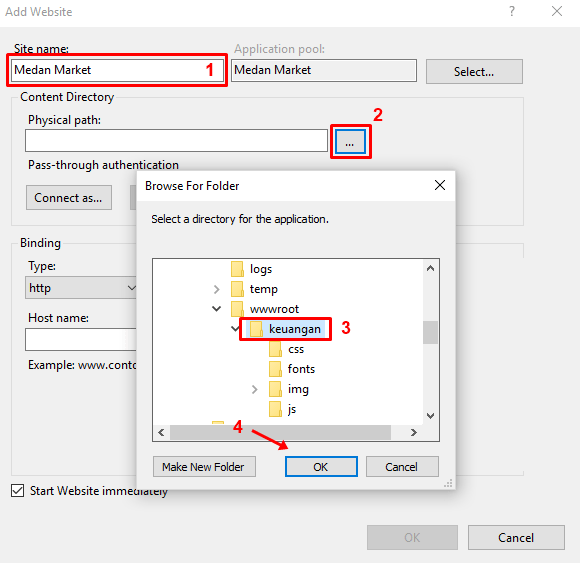580x563 pixels.
Task: Expand the temp folder node
Action: (217, 289)
